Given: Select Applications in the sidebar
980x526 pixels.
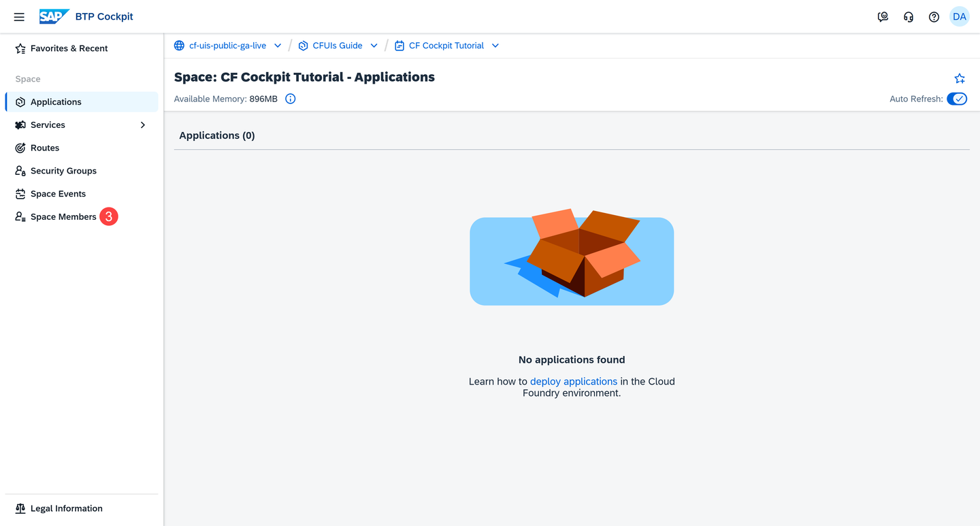Looking at the screenshot, I should (x=82, y=102).
